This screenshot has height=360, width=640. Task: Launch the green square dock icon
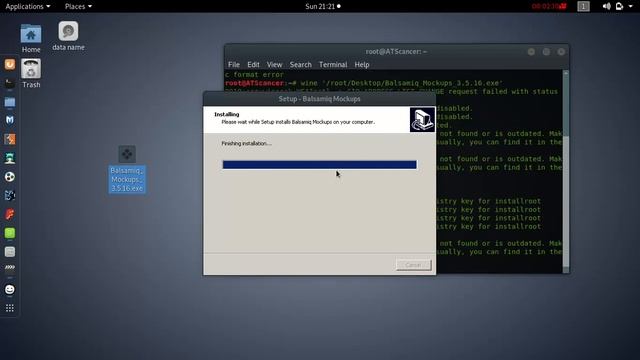10,233
